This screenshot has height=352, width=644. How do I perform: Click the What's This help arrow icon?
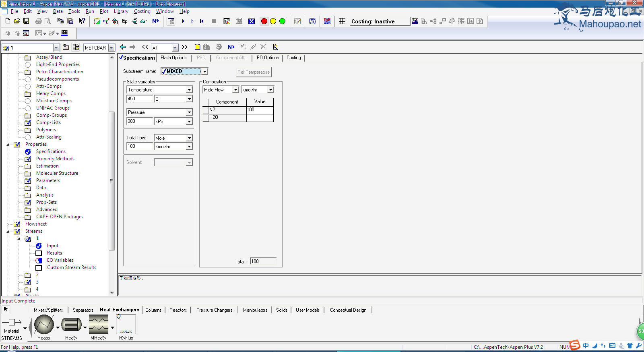point(82,21)
